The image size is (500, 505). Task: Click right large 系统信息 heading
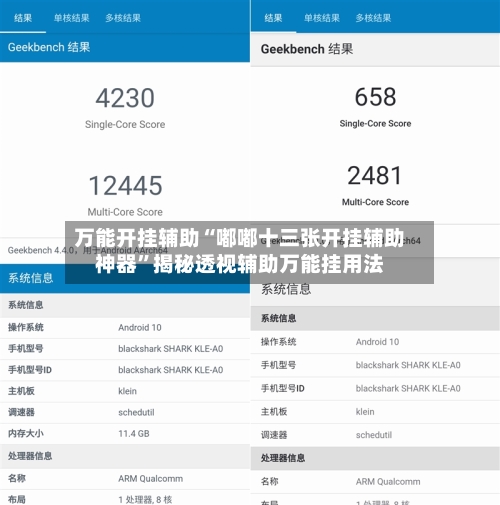286,289
